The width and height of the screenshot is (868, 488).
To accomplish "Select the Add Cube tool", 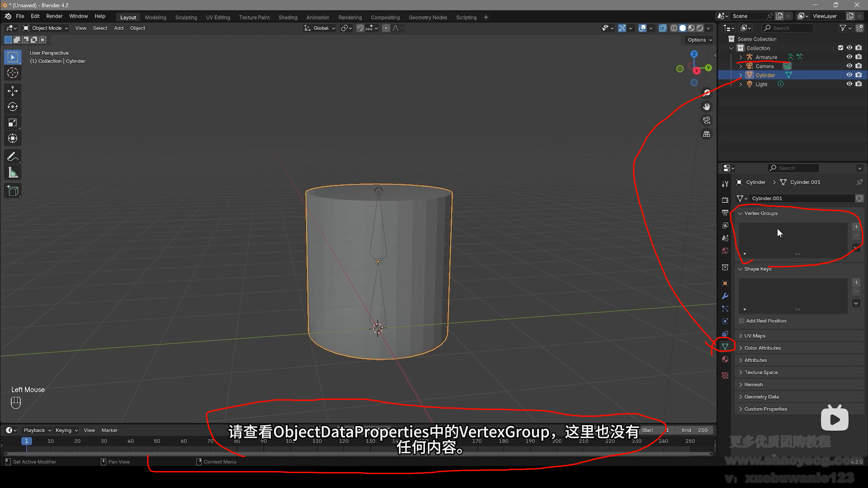I will (x=13, y=191).
